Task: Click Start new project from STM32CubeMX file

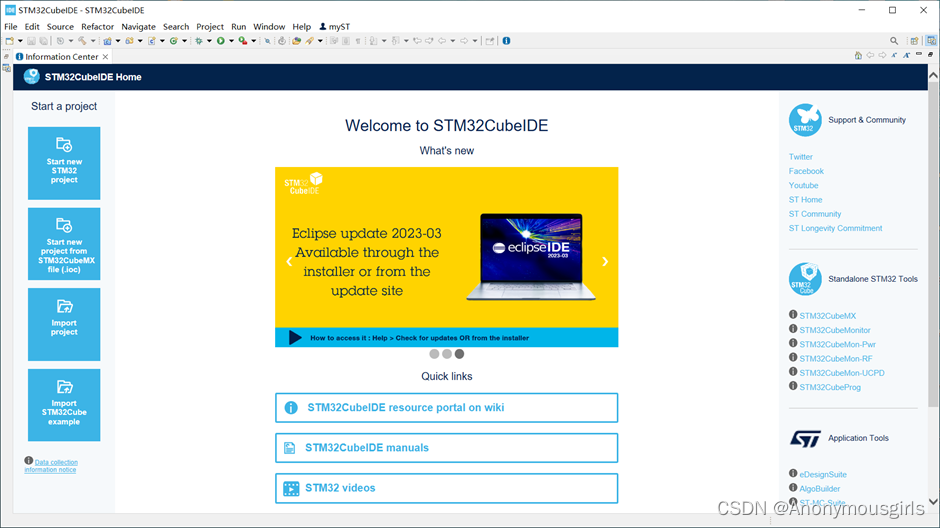Action: click(x=64, y=244)
